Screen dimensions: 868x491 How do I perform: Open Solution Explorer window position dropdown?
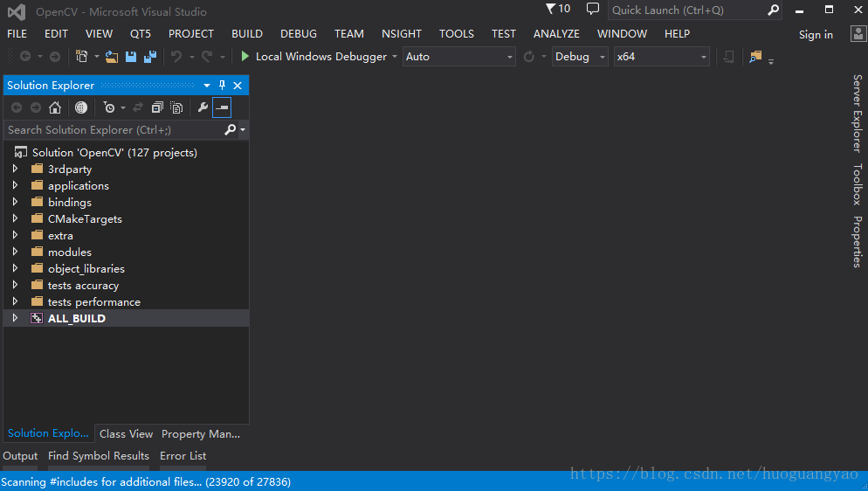click(x=206, y=86)
